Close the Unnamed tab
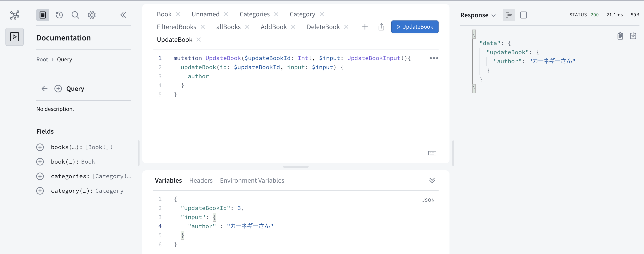The width and height of the screenshot is (644, 254). [226, 14]
